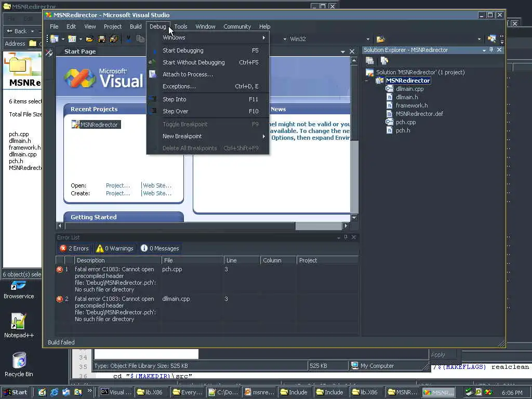Open New Project icon dropdown arrow
Image resolution: width=532 pixels, height=399 pixels.
click(x=63, y=39)
